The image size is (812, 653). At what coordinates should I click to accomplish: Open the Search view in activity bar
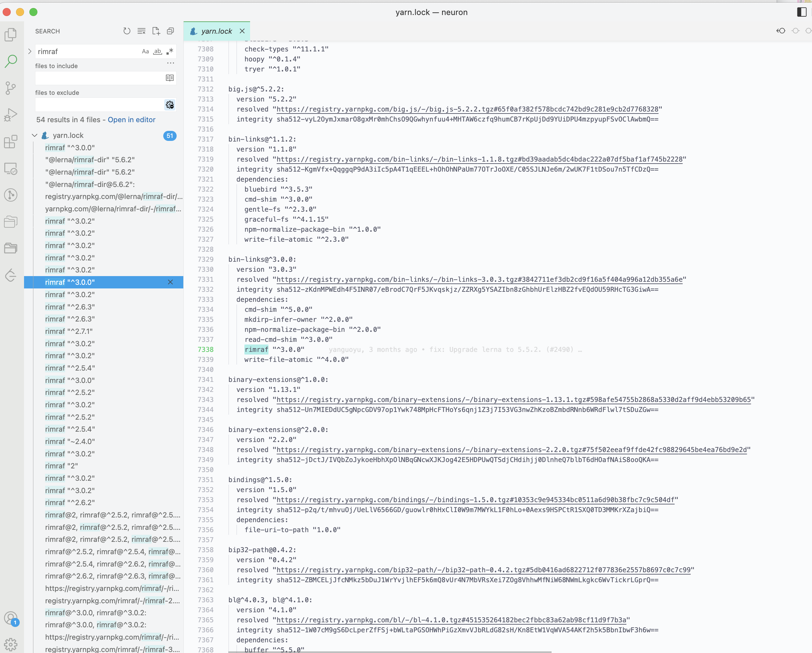point(11,61)
